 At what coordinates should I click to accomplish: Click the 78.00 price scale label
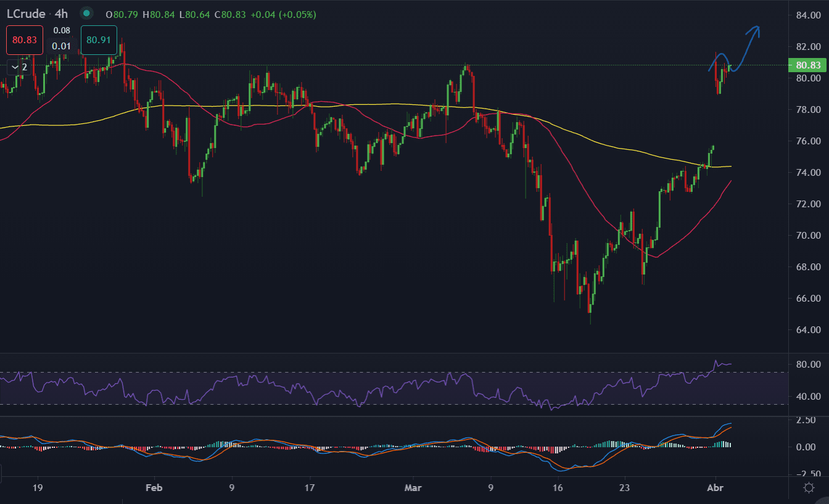[x=808, y=110]
